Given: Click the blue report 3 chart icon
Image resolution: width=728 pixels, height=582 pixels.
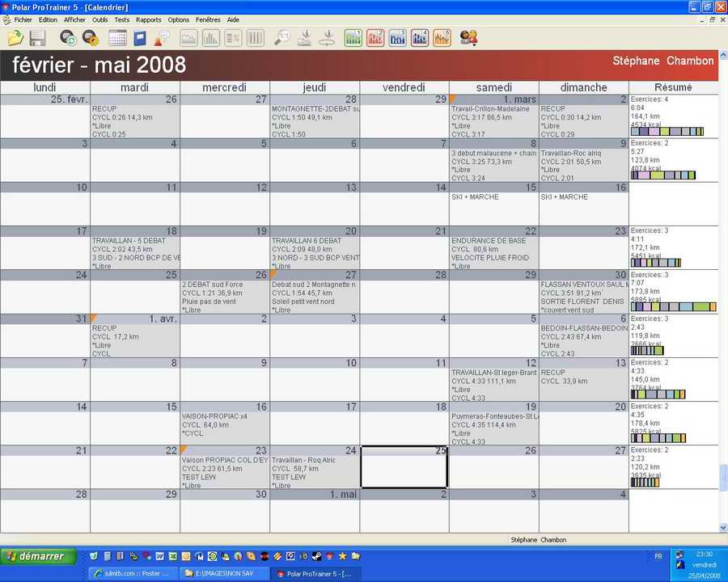Looking at the screenshot, I should point(398,37).
